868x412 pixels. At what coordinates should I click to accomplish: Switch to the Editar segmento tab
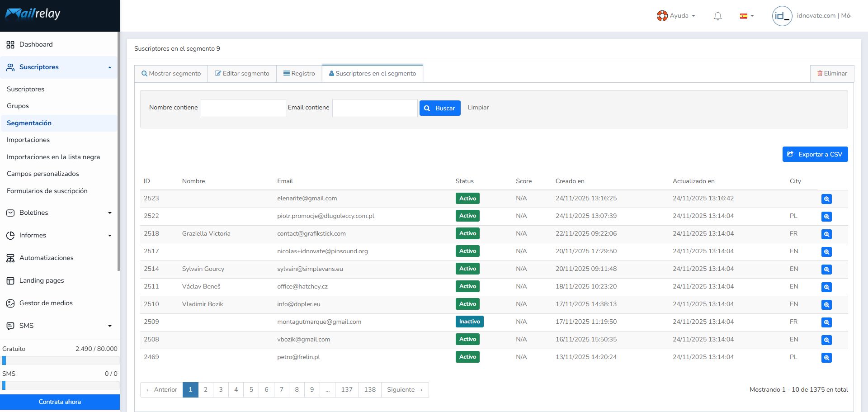pos(242,74)
